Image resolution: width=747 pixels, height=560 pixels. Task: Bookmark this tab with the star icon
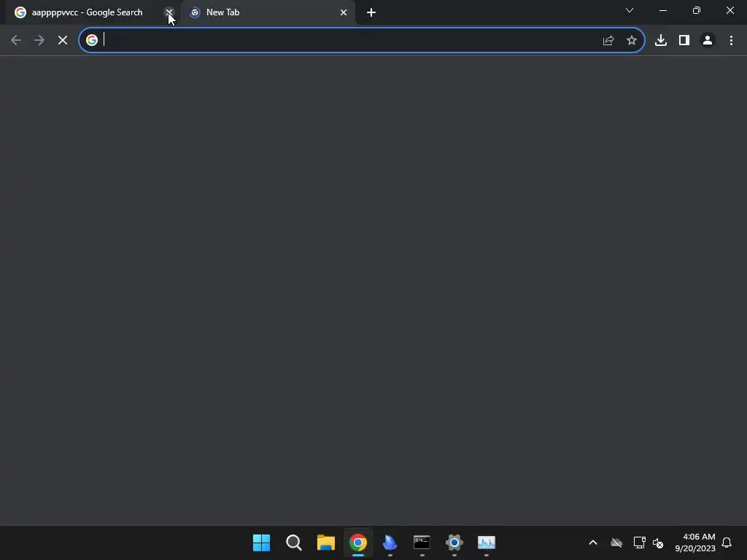pos(632,41)
